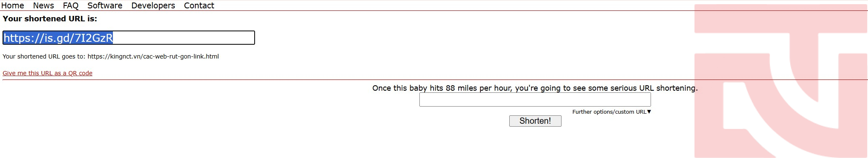Screen dimensions: 868x158
Task: Click the down arrow beside Further options
Action: (x=649, y=112)
